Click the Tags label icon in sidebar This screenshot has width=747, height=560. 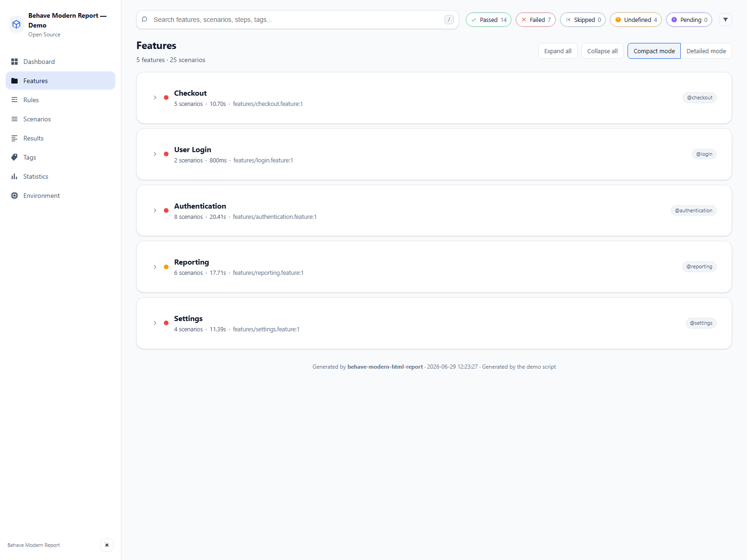14,157
